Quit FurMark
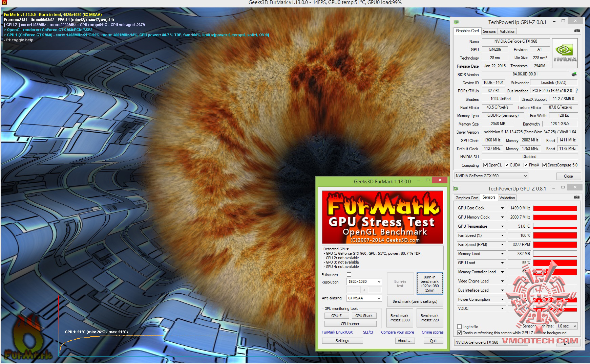Screen dimensions: 590x364 (x=434, y=341)
